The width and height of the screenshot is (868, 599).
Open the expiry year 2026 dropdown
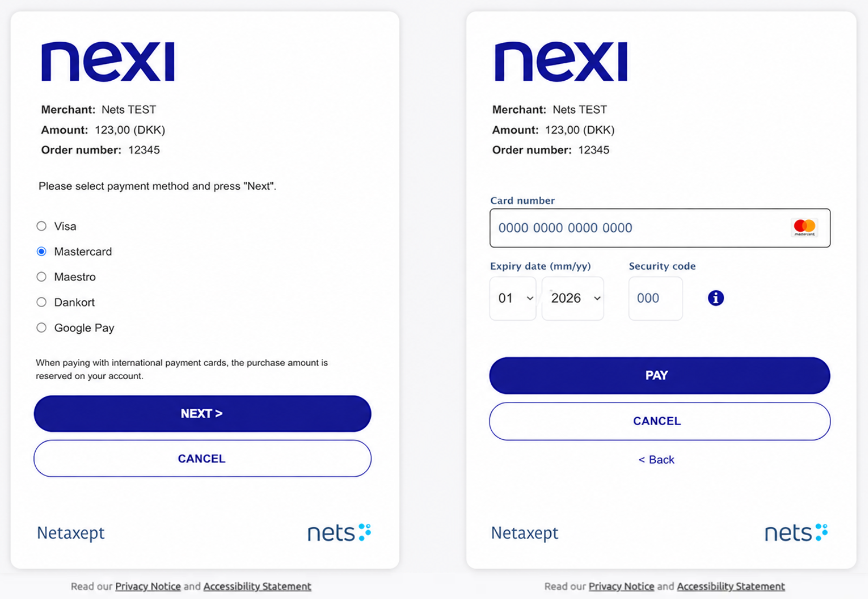573,298
